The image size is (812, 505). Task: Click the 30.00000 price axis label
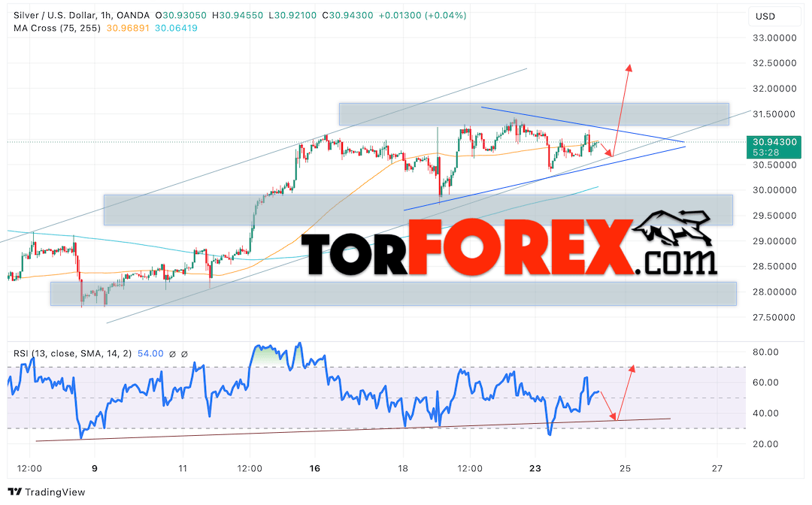774,190
